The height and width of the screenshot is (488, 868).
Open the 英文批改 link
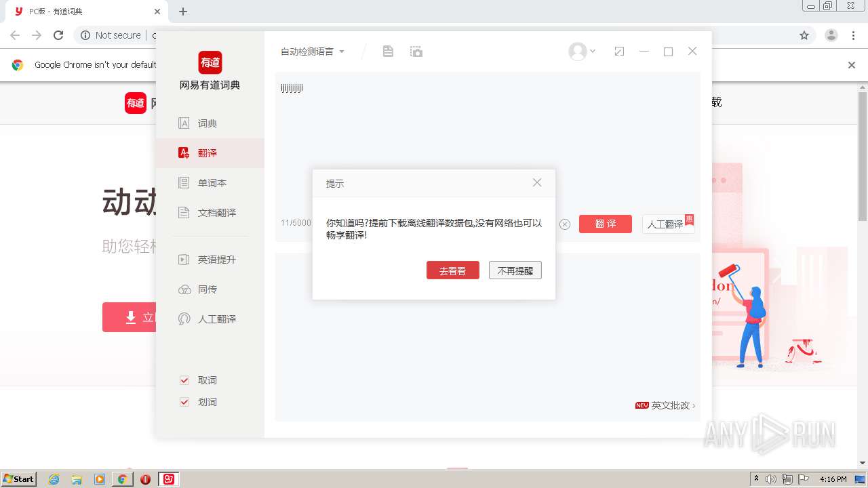pyautogui.click(x=665, y=405)
